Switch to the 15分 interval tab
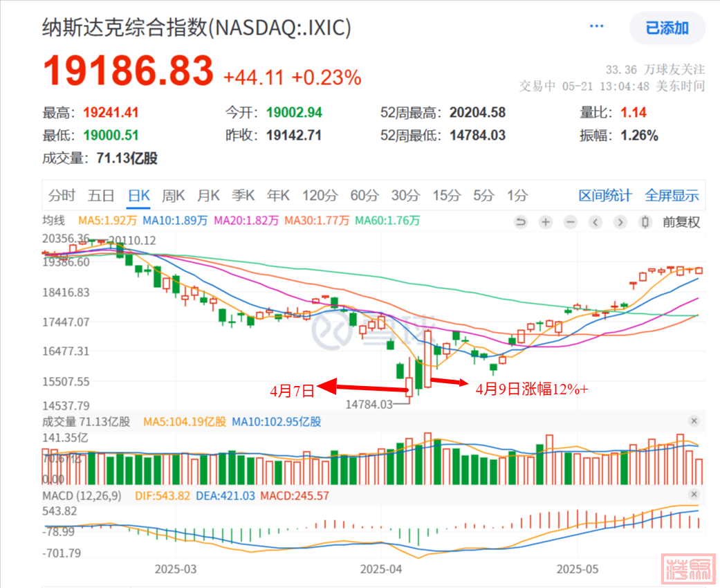720x588 pixels. click(446, 196)
